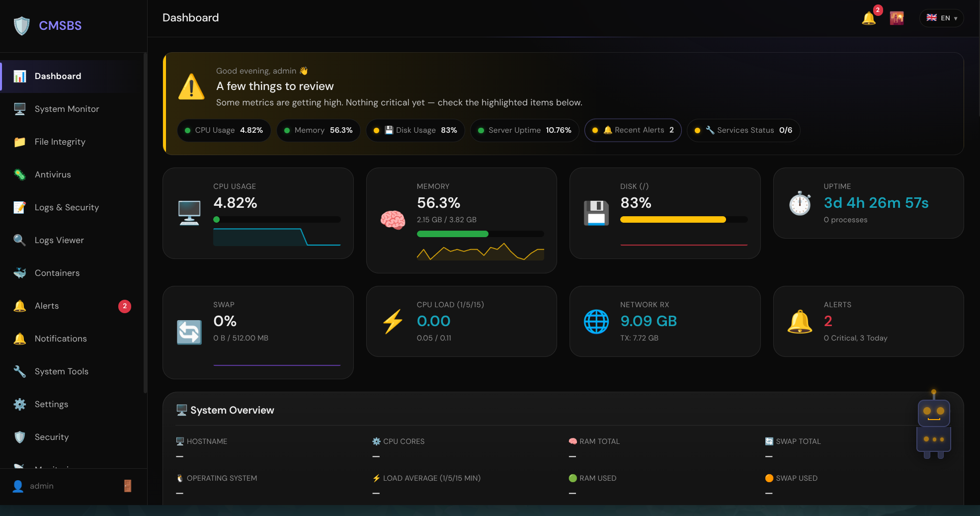The width and height of the screenshot is (980, 516).
Task: Open the robot assistant widget
Action: (x=934, y=425)
